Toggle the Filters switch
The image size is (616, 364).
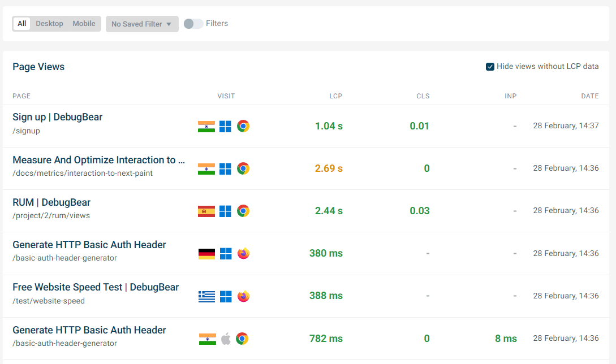tap(193, 24)
